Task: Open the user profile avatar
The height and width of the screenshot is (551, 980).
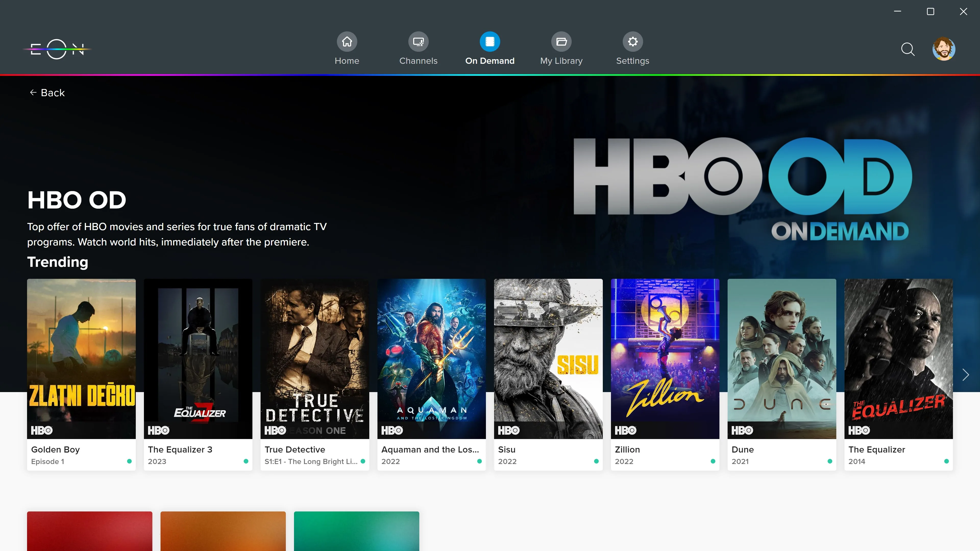Action: tap(944, 49)
